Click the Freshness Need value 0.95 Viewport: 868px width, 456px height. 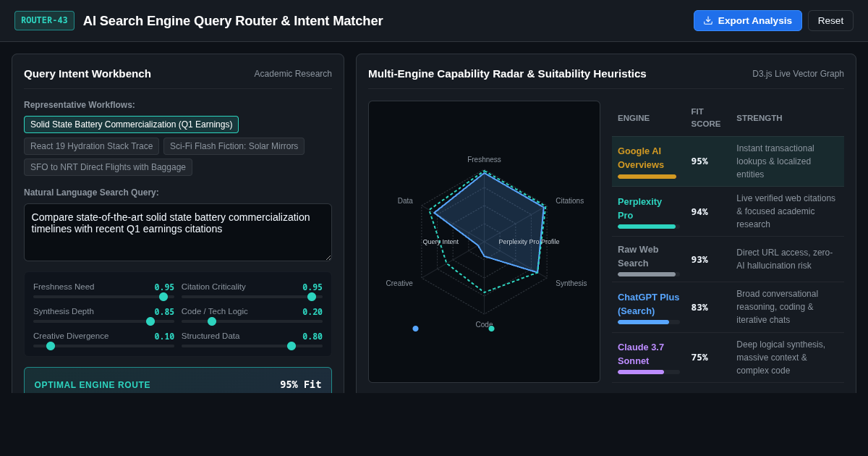click(164, 287)
